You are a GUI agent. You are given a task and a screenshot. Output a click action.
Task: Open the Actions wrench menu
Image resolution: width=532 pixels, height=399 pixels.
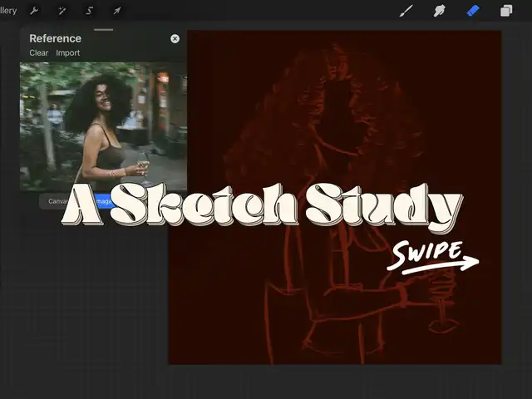click(35, 11)
